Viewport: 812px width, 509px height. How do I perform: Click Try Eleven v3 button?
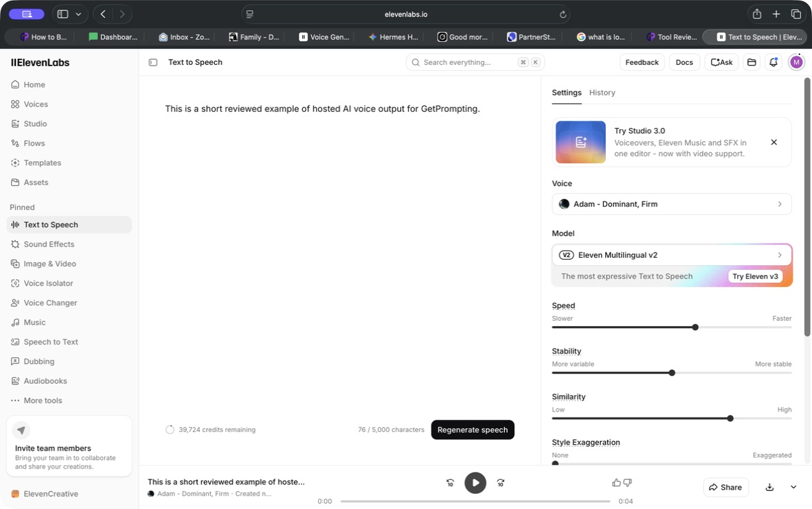pos(755,276)
